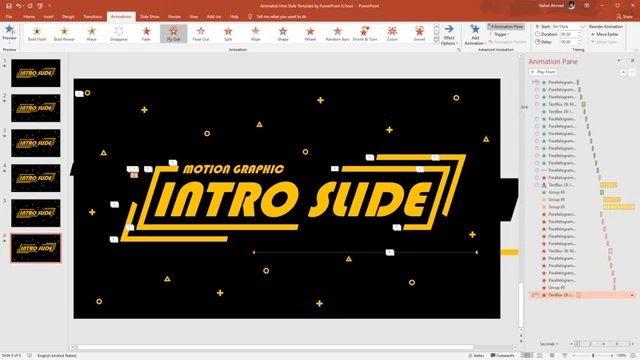The image size is (640, 360).
Task: Close the Animation Pane
Action: [633, 60]
